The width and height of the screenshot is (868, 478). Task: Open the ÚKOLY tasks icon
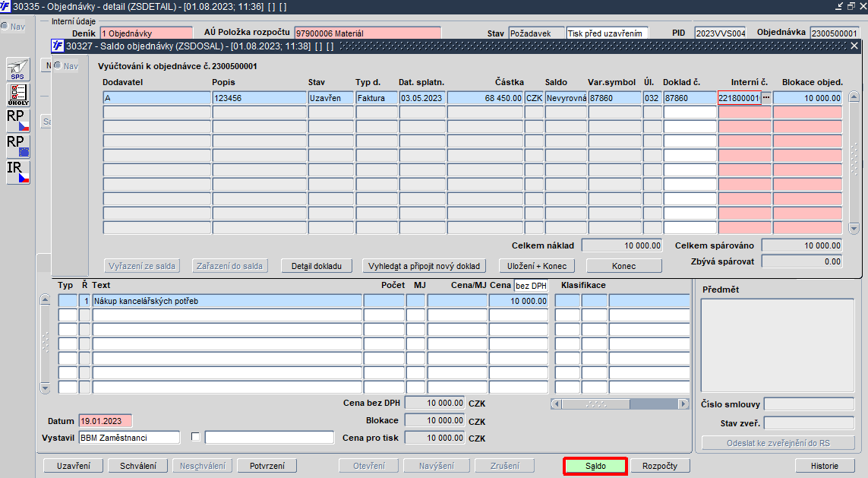tap(17, 95)
